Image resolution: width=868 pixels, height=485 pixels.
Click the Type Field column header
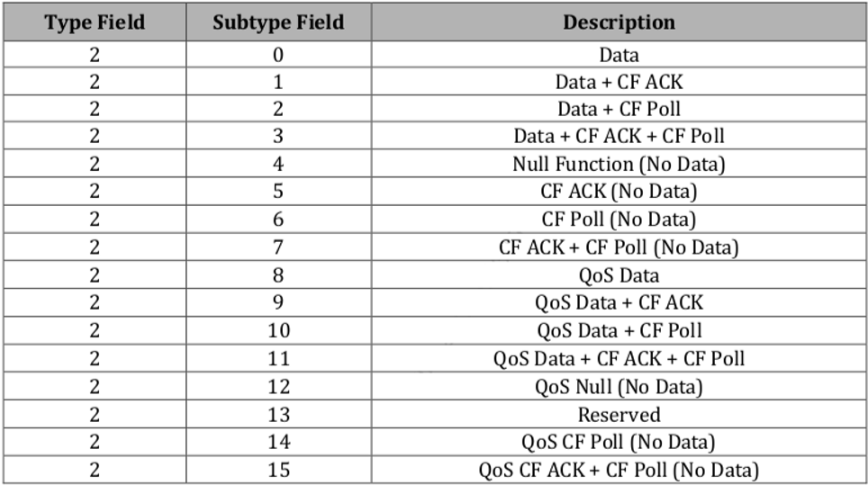[x=95, y=22]
